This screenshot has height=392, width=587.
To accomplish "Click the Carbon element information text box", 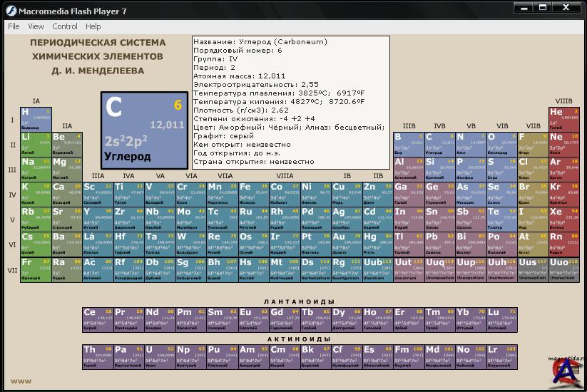I will point(290,102).
